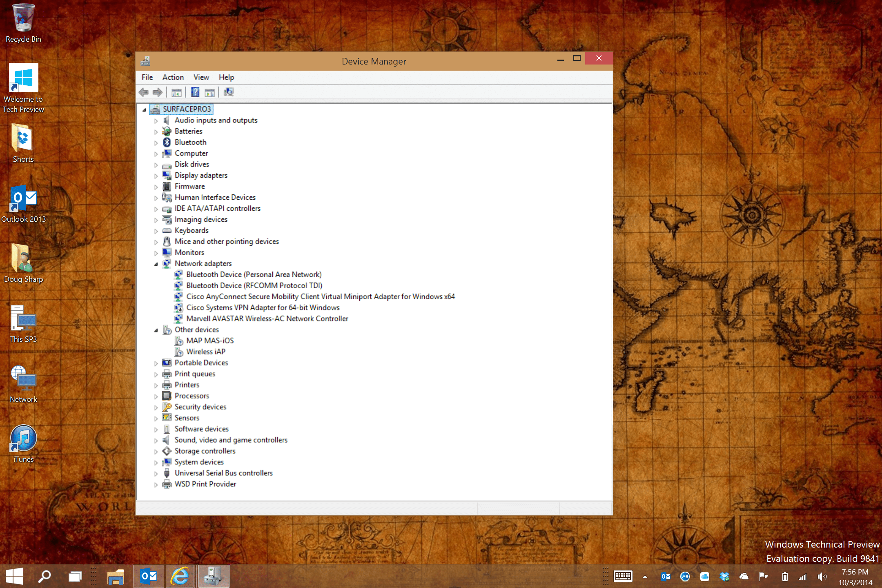The width and height of the screenshot is (882, 588).
Task: Click the Marvell AVASTAR adapter icon
Action: pyautogui.click(x=178, y=318)
